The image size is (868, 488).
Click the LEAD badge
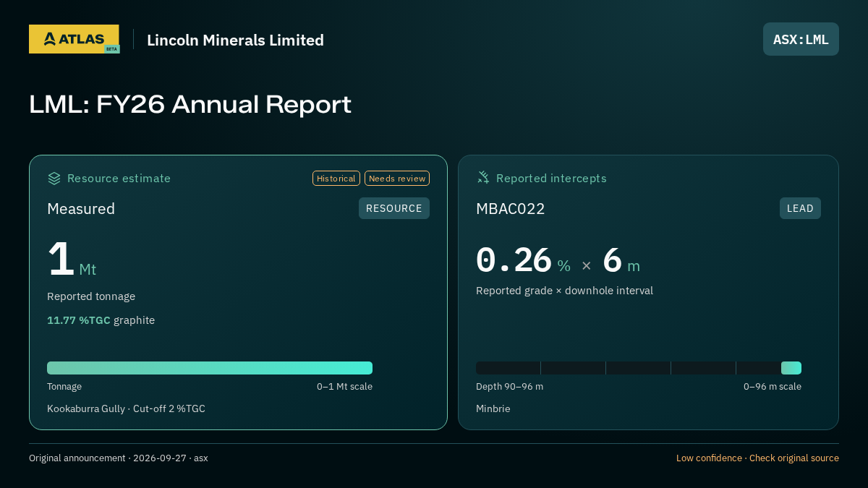(800, 208)
